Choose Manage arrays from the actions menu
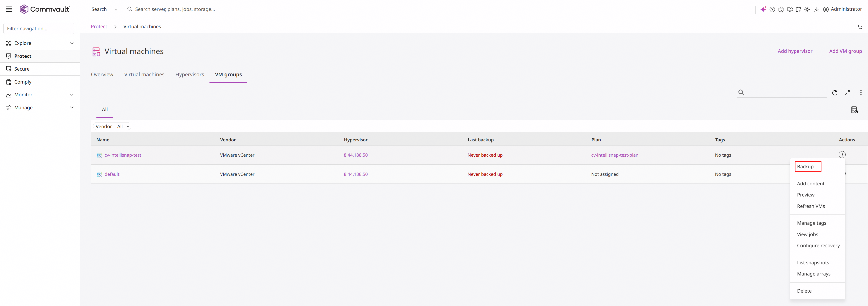Viewport: 868px width, 306px height. 814,274
